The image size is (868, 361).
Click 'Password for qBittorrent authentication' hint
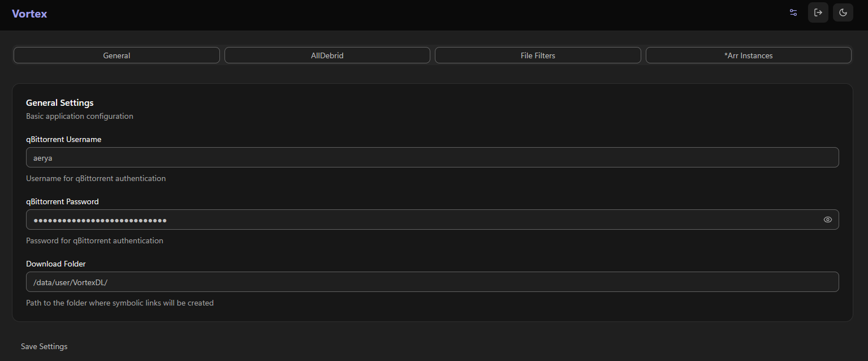[x=94, y=240]
